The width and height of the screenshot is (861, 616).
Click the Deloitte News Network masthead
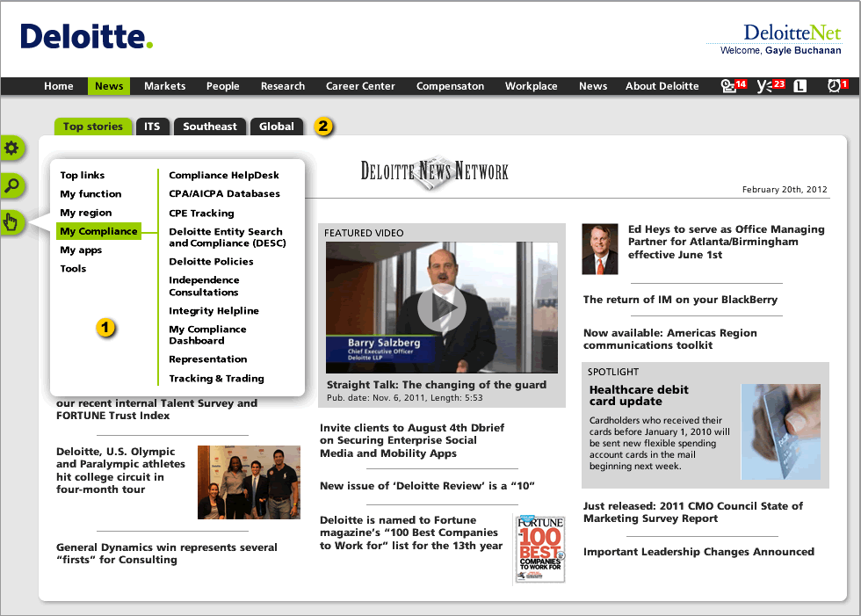pos(434,172)
